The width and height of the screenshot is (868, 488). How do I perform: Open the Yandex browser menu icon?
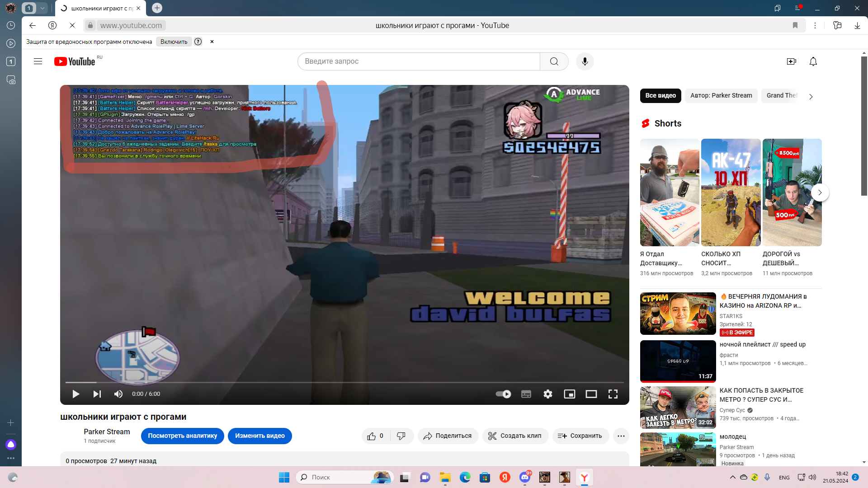pos(797,8)
